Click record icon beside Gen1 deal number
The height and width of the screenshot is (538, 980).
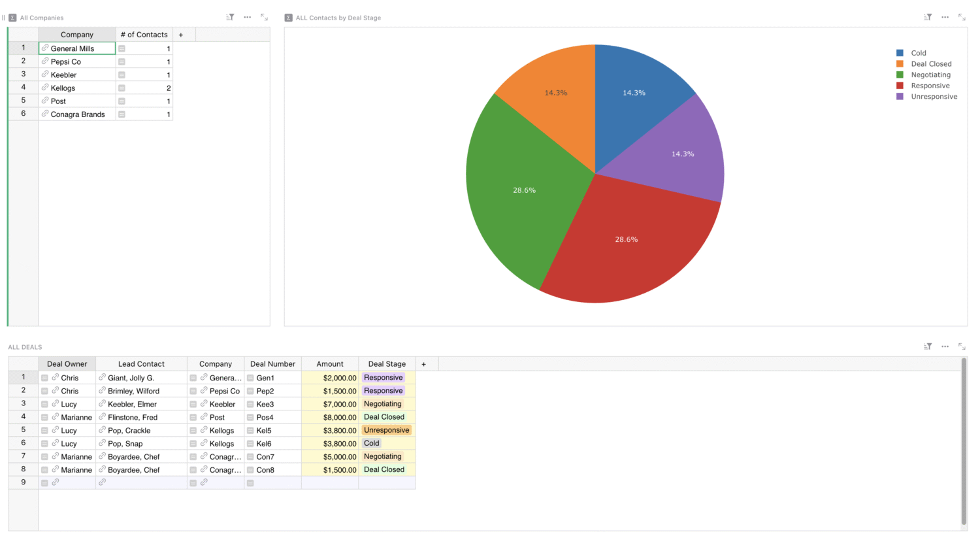250,378
